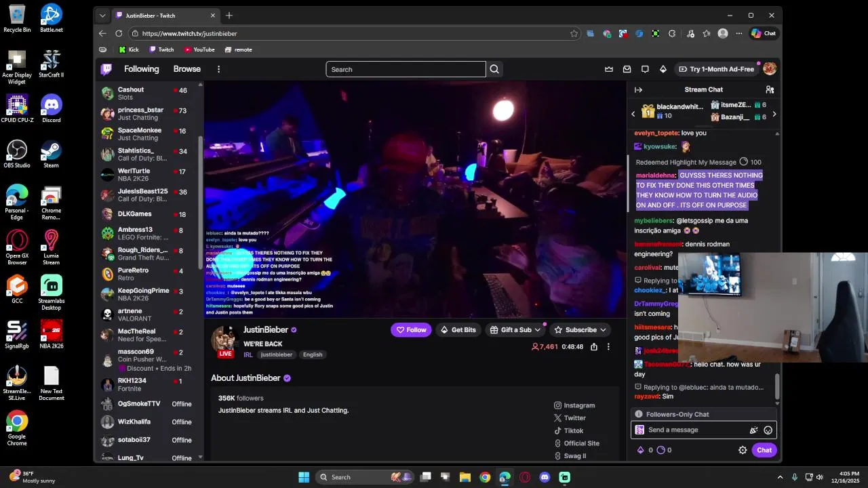Viewport: 868px width, 488px height.
Task: Open the tab list chevron in browser
Action: pos(102,15)
